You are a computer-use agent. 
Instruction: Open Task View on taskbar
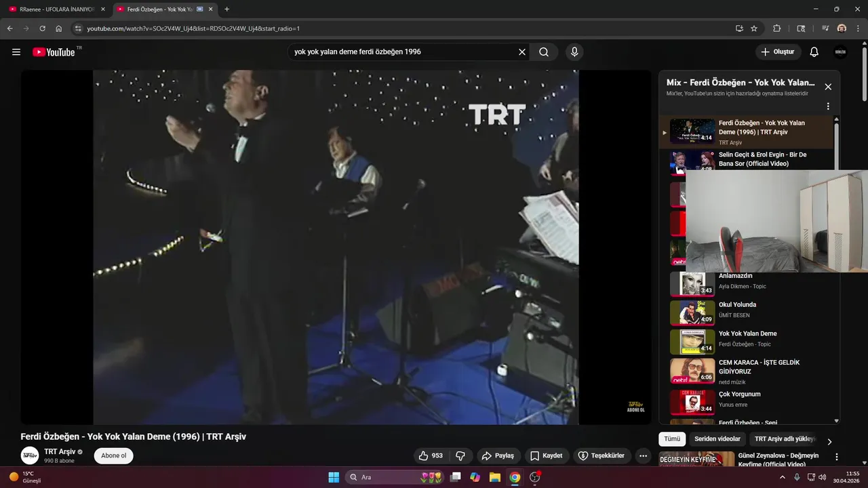click(x=456, y=477)
